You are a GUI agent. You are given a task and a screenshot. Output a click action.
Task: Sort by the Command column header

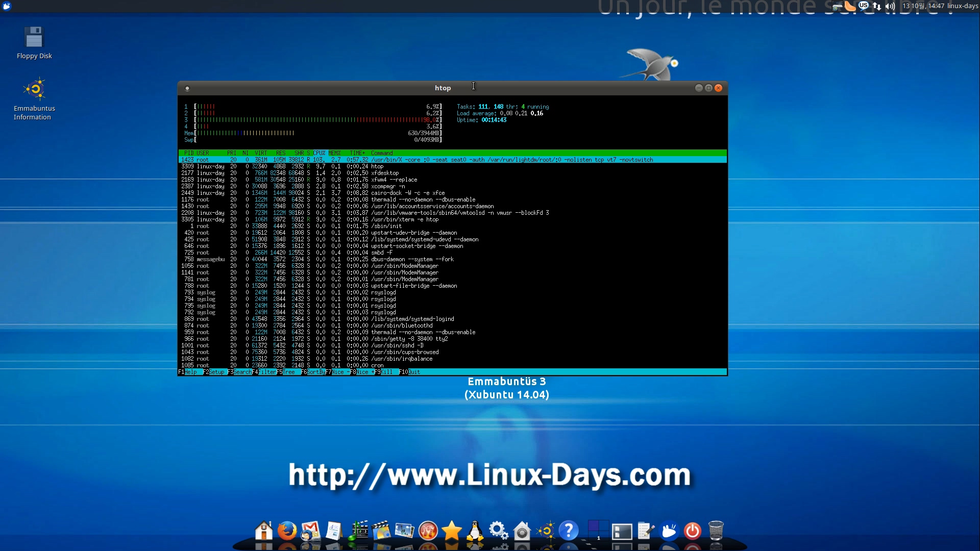pos(382,153)
